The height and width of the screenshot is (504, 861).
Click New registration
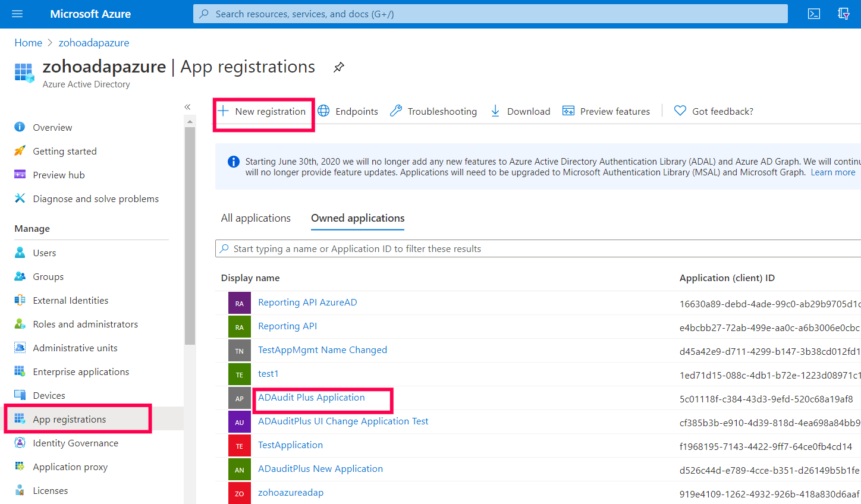pos(263,111)
